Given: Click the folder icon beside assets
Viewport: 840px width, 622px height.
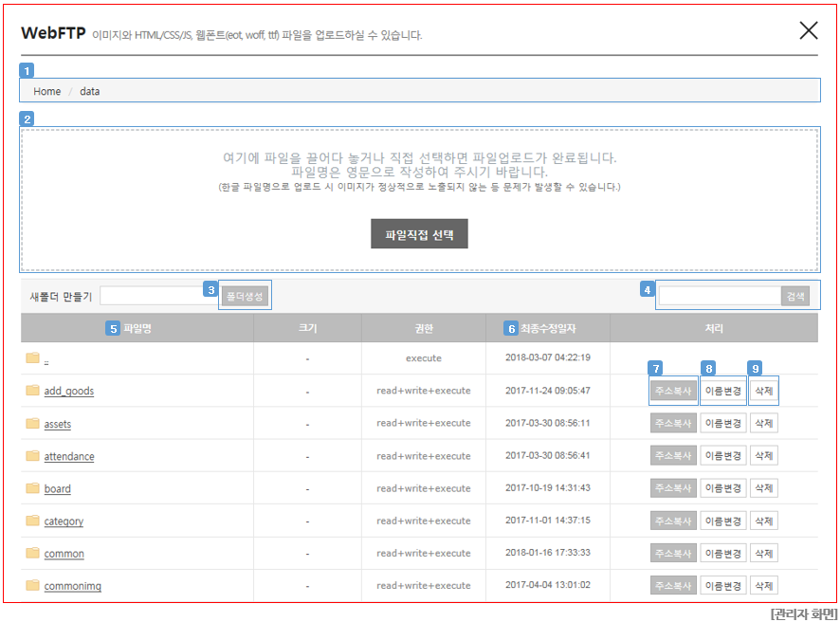Looking at the screenshot, I should coord(32,423).
